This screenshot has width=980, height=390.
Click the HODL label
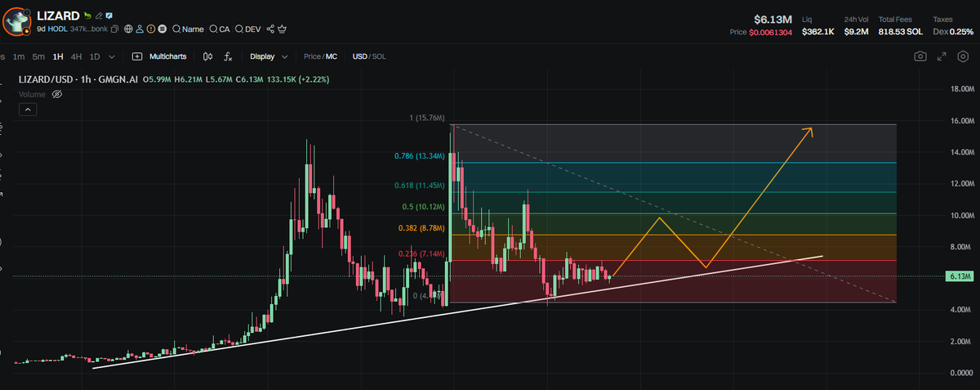coord(57,29)
